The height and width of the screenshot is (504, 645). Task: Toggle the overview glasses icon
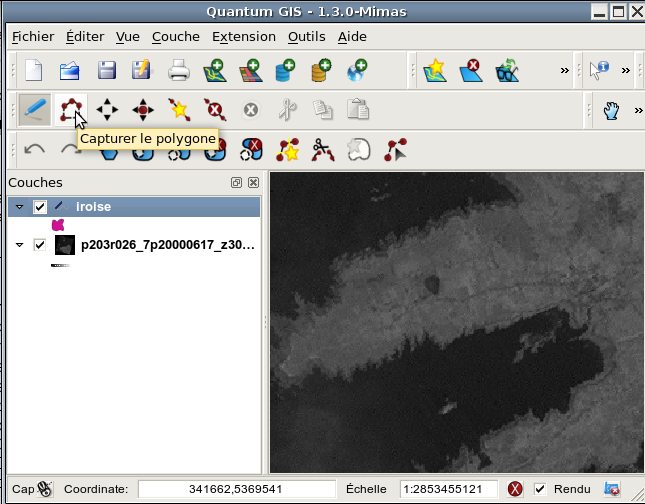507,70
